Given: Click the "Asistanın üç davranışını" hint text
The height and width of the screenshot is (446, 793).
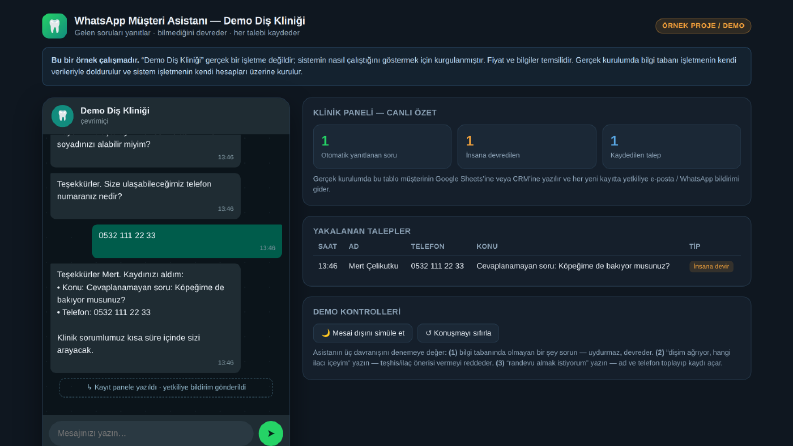Looking at the screenshot, I should 521,358.
